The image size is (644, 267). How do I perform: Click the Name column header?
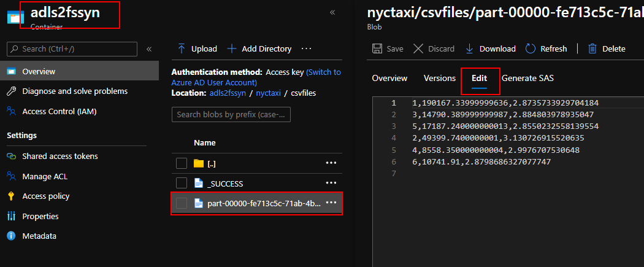tap(204, 142)
